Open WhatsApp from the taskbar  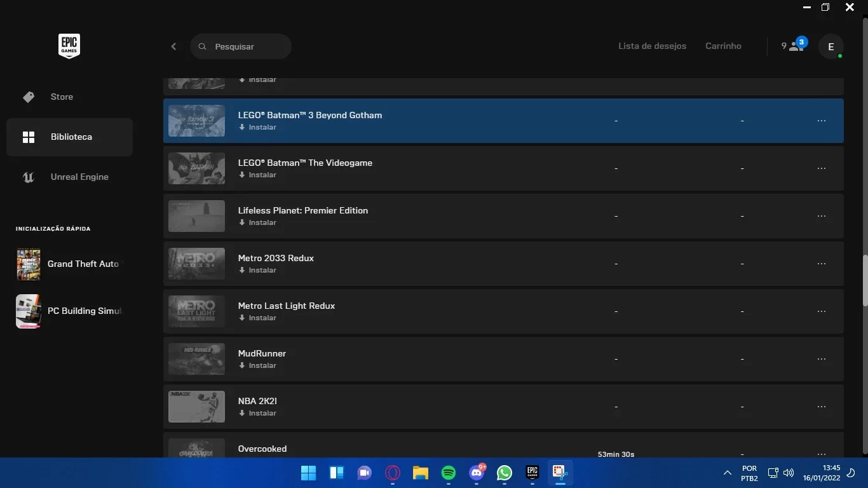pos(505,473)
